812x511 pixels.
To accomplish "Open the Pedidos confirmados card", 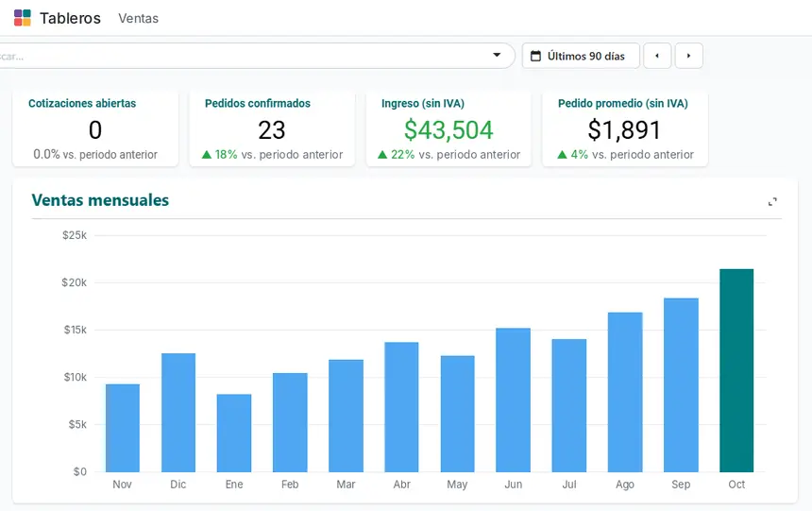I will pos(272,128).
